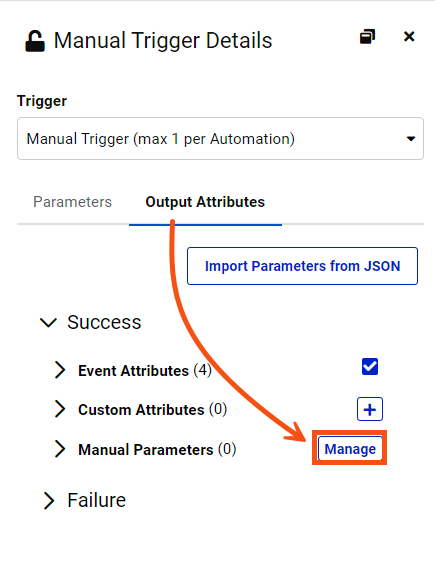Click the Trigger dropdown caret arrow
435x585 pixels.
tap(411, 139)
